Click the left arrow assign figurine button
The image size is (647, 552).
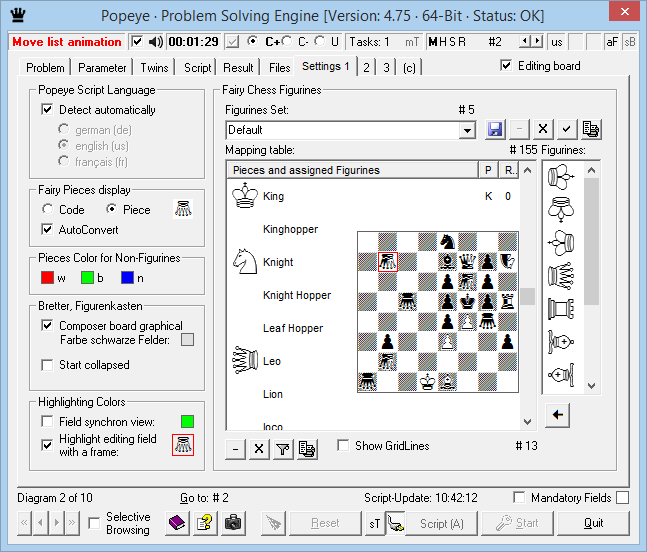pyautogui.click(x=557, y=415)
